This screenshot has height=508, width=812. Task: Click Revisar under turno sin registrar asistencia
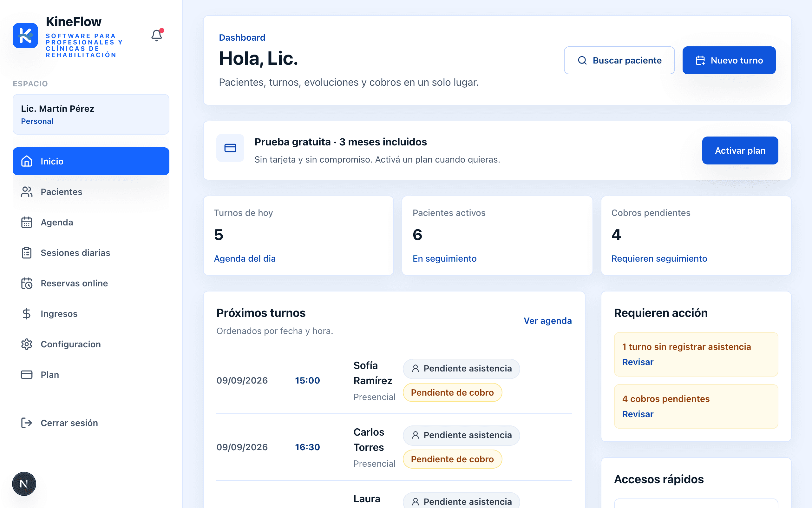[x=638, y=362]
